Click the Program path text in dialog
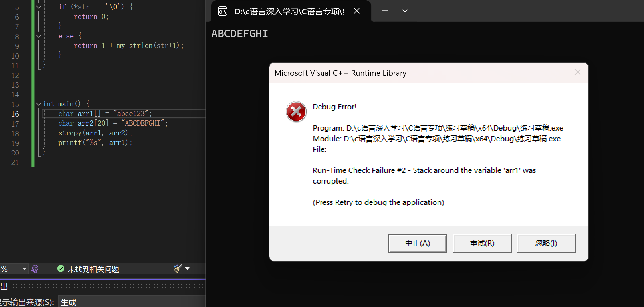The width and height of the screenshot is (644, 307). tap(438, 128)
